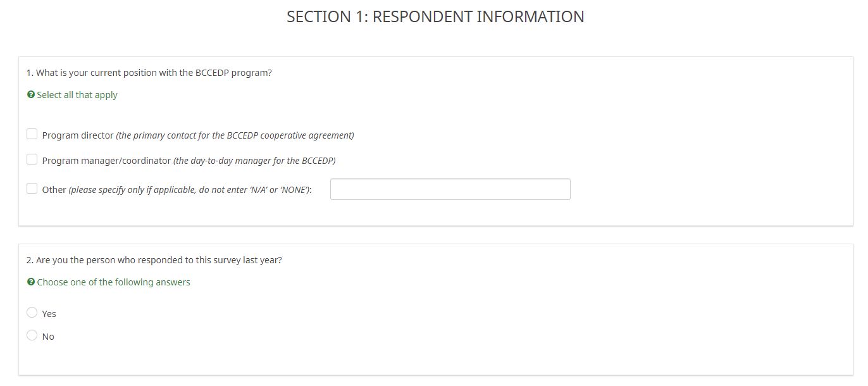Check the Program director checkbox
This screenshot has height=386, width=868.
click(x=32, y=134)
